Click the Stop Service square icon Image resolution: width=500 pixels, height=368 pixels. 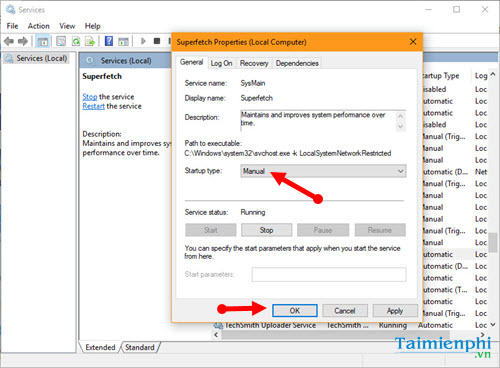[157, 41]
